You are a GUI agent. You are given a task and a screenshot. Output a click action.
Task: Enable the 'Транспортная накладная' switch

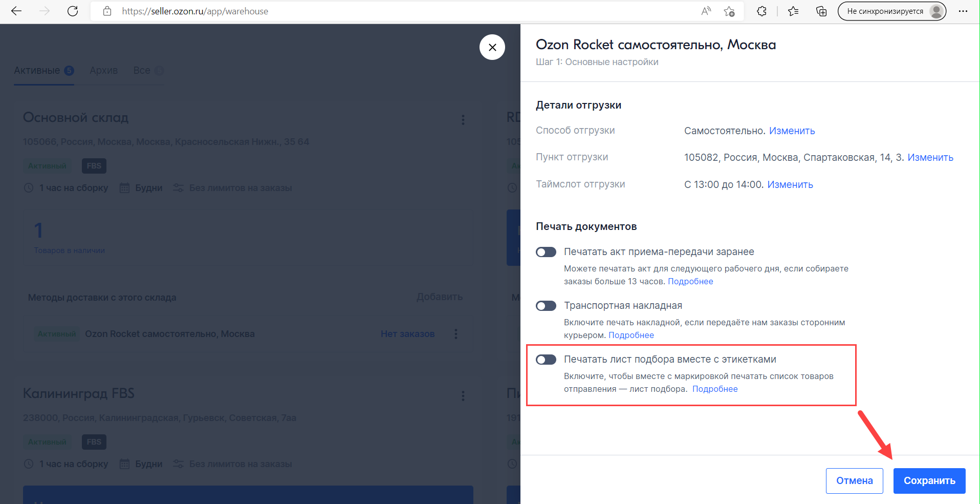pos(546,306)
